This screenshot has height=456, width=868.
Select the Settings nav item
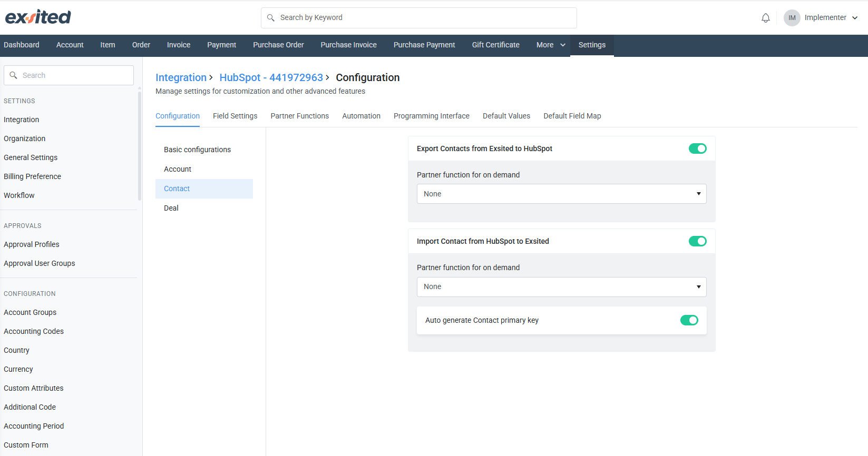point(592,45)
